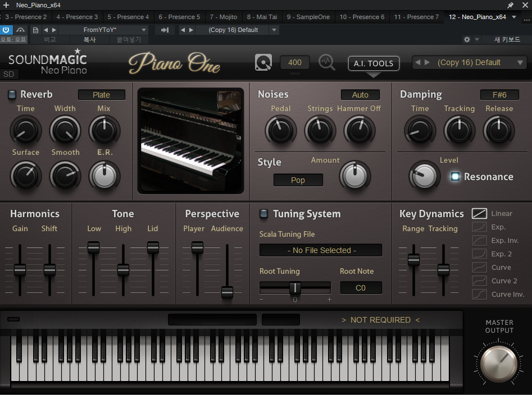This screenshot has width=532, height=395.
Task: Expand the FromYToY dropdown arrow
Action: tap(144, 30)
